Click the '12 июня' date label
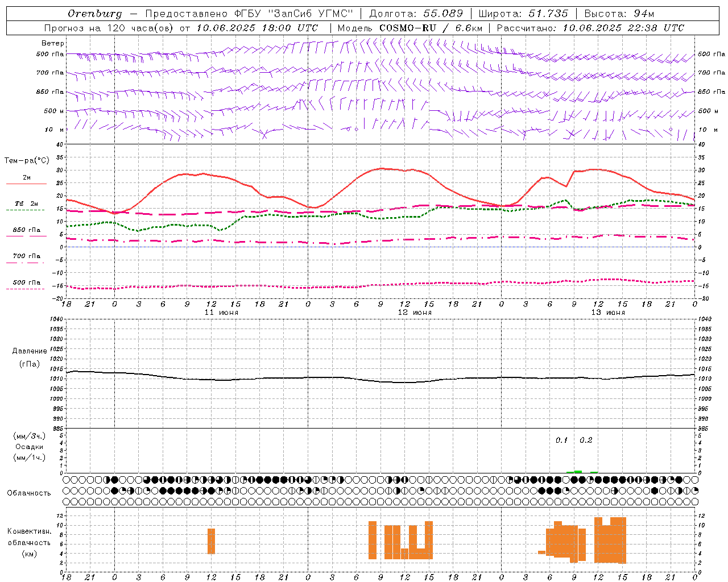Image resolution: width=728 pixels, height=582 pixels. click(x=415, y=313)
